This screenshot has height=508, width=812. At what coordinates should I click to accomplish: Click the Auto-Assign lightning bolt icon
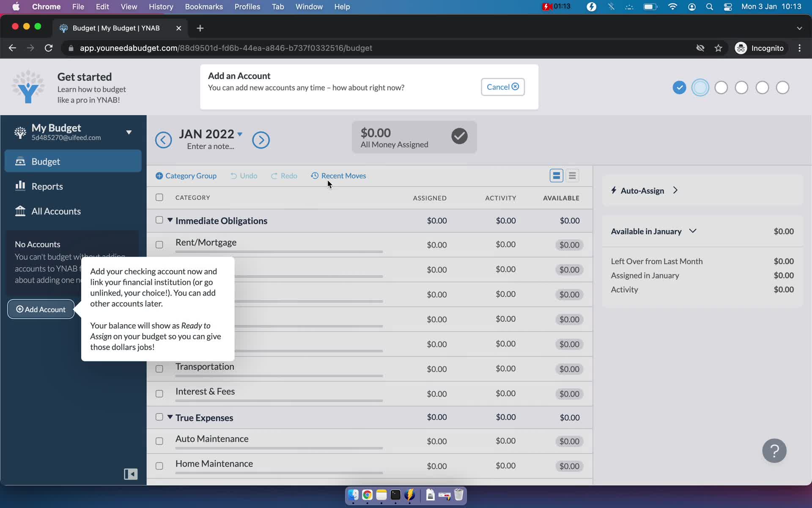pyautogui.click(x=614, y=190)
